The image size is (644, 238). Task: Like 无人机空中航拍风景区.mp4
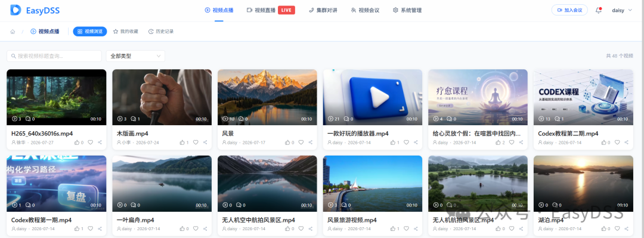[x=287, y=228]
